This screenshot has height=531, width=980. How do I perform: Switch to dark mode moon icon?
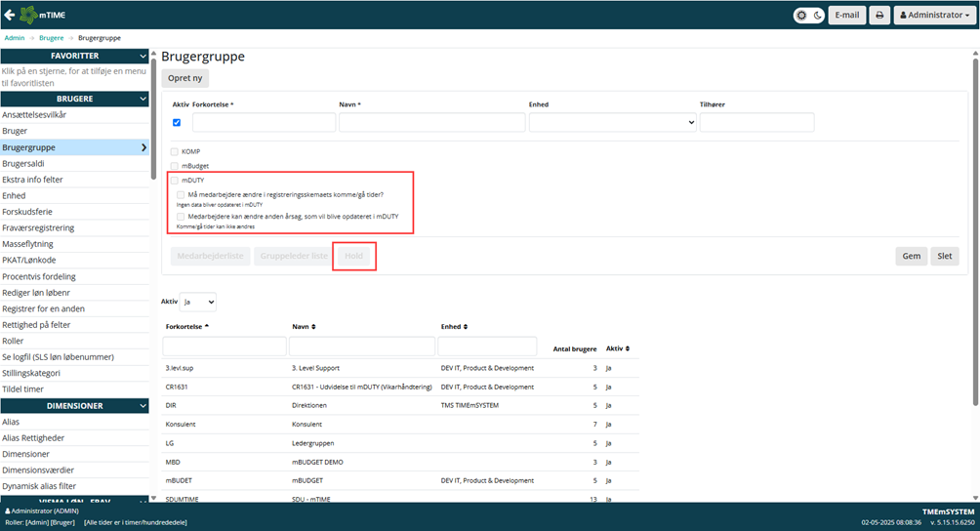[x=817, y=16]
